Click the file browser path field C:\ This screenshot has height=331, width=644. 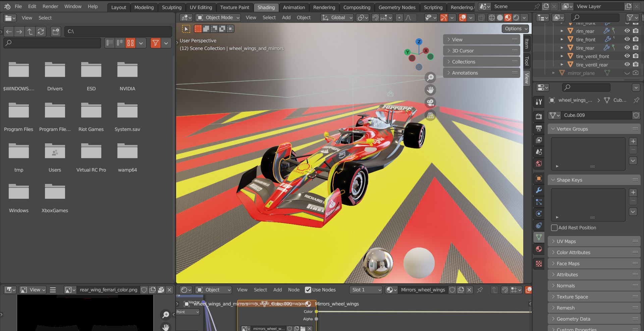click(x=118, y=32)
